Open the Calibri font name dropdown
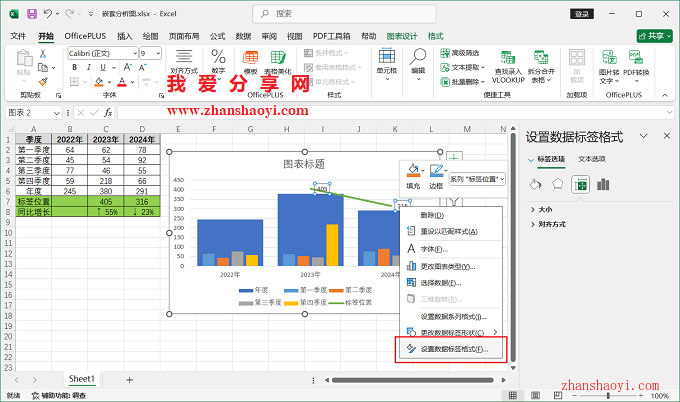This screenshot has height=402, width=680. coord(135,53)
